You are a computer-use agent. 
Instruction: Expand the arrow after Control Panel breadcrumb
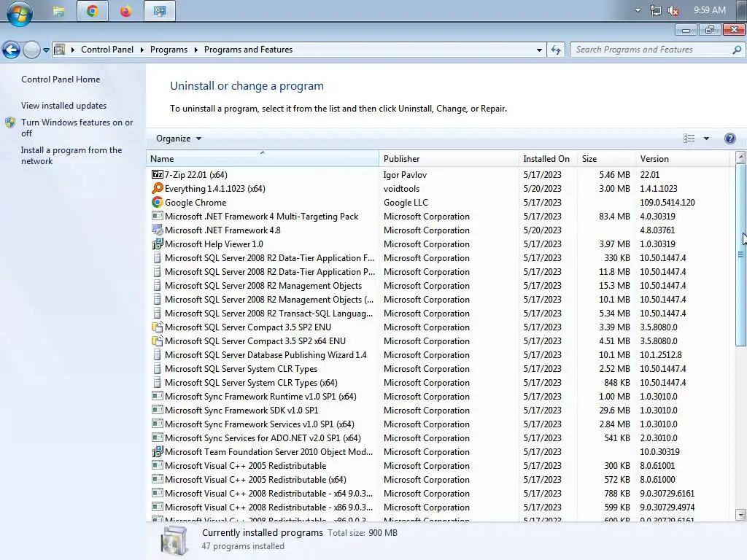pyautogui.click(x=142, y=50)
